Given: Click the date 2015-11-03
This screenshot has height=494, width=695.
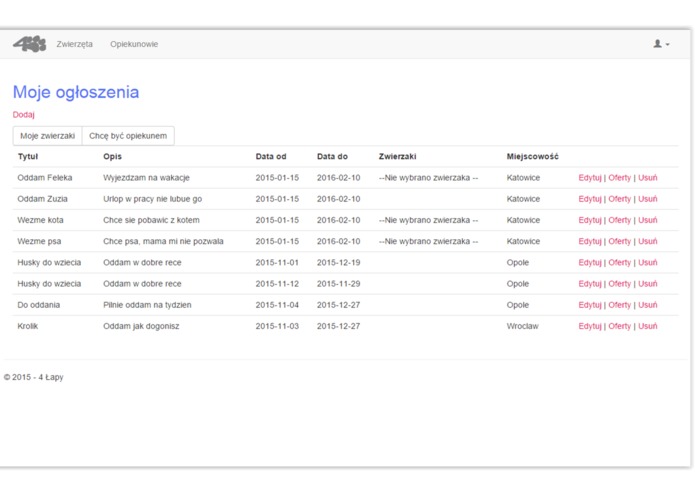Looking at the screenshot, I should (277, 327).
